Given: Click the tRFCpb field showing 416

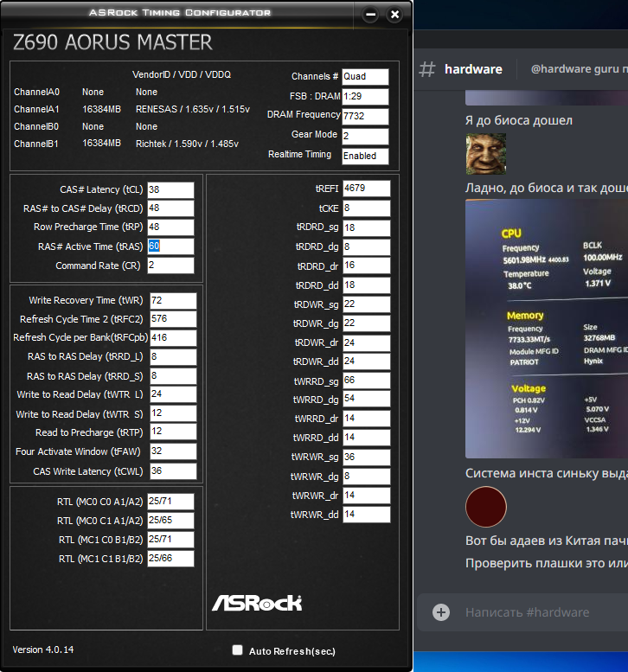Looking at the screenshot, I should 173,338.
